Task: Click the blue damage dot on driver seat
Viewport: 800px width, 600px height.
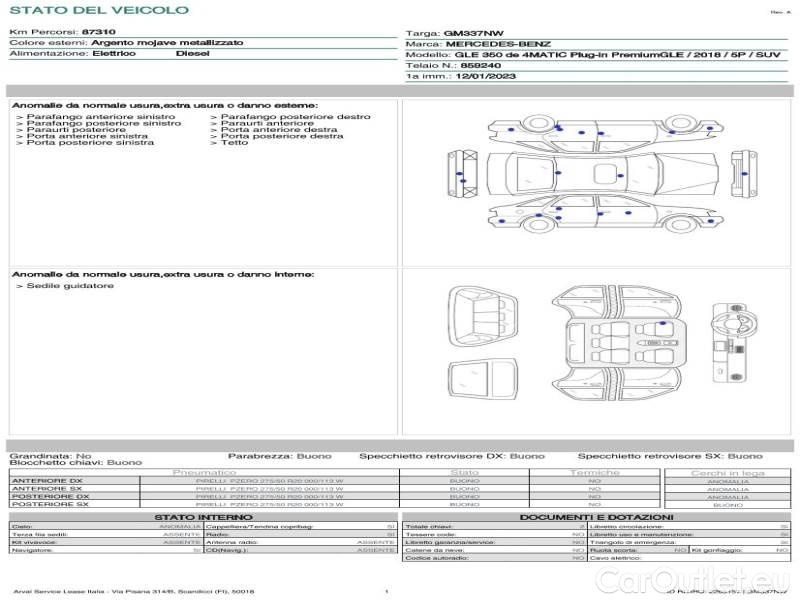Action: click(662, 323)
